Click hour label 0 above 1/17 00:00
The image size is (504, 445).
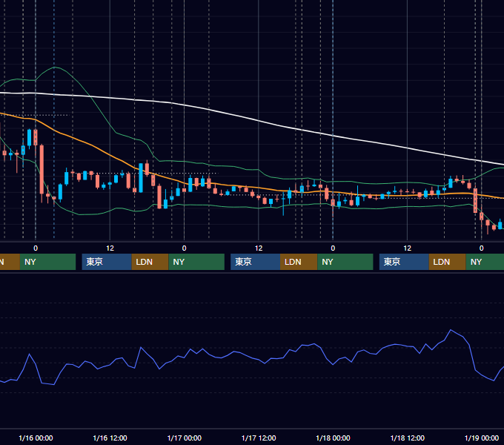point(184,248)
